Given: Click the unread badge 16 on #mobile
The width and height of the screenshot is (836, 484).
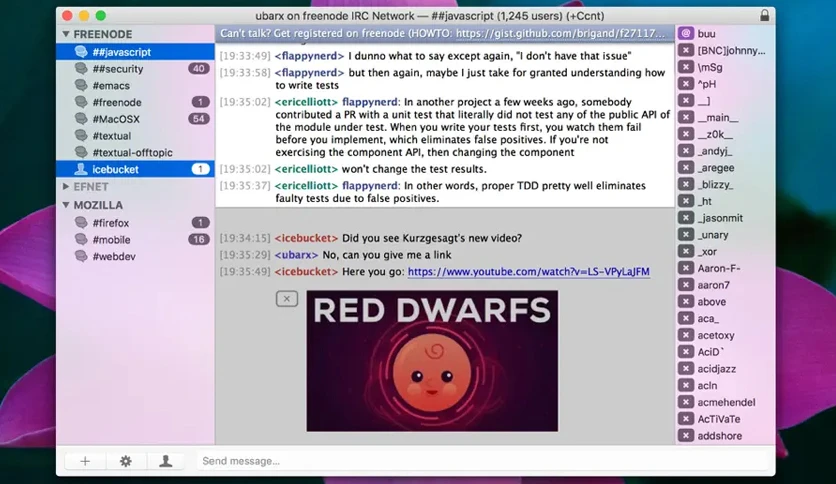Looking at the screenshot, I should coord(199,239).
